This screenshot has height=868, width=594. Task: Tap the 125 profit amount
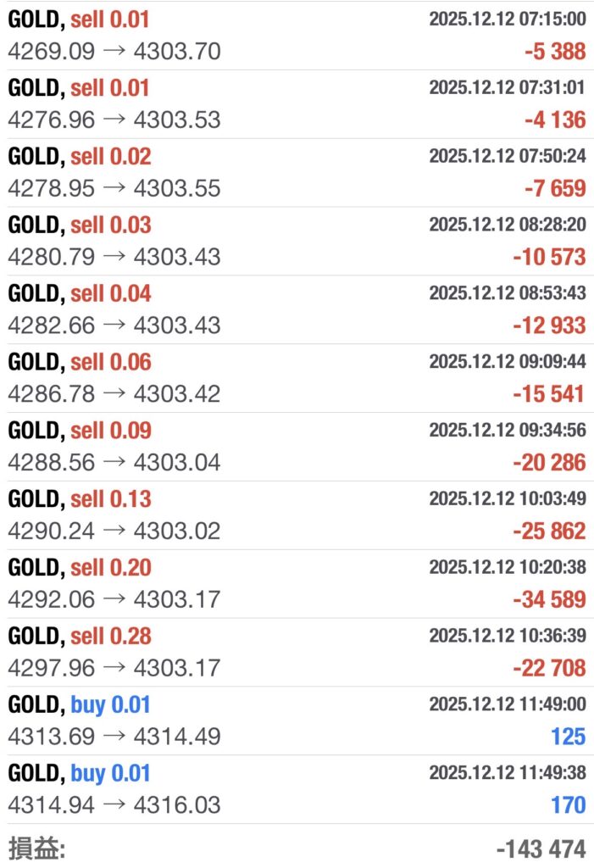coord(568,737)
